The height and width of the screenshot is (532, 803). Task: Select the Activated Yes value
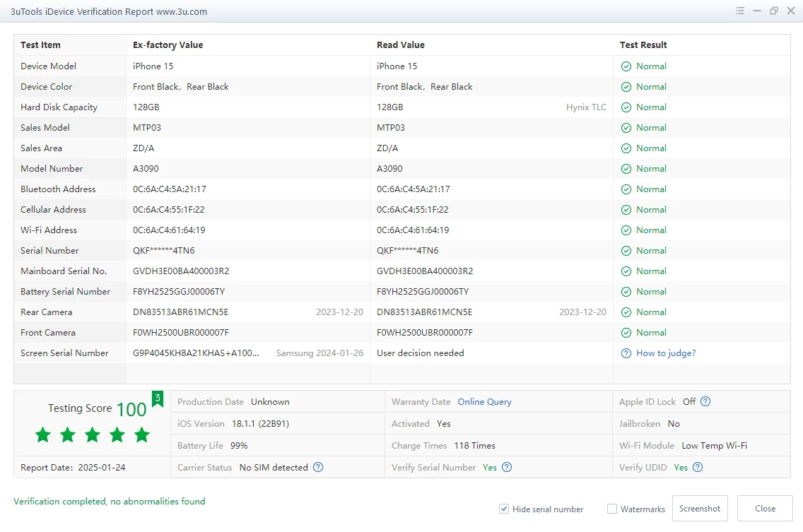[443, 423]
